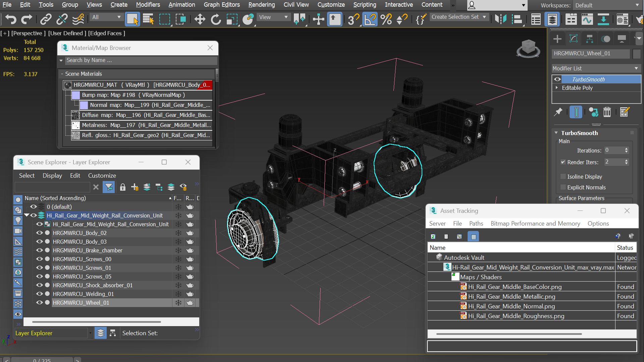Screen dimensions: 644x362
Task: Choose the Select and Rotate tool
Action: tap(216, 19)
